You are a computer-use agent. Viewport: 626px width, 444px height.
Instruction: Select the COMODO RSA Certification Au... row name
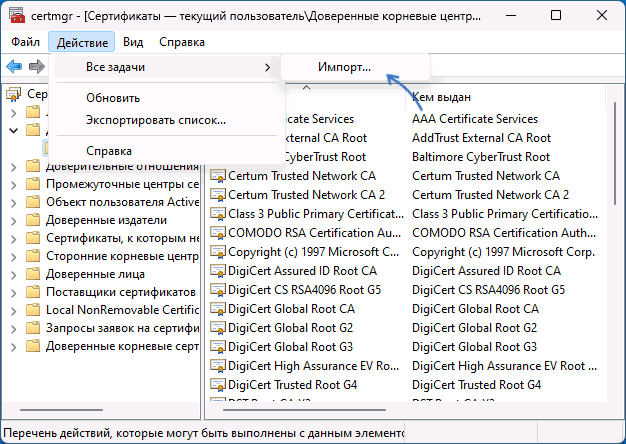[314, 233]
